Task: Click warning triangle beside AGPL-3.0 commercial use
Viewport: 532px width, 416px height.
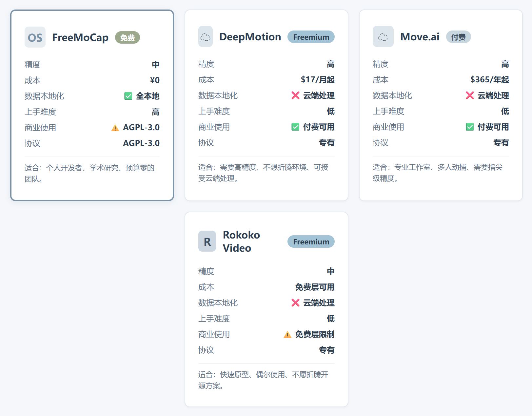Action: coord(115,128)
